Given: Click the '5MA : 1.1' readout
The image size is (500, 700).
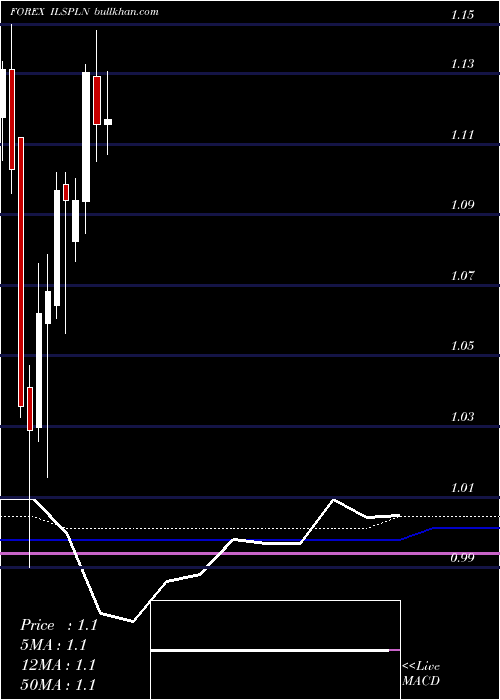Looking at the screenshot, I should point(54,645).
